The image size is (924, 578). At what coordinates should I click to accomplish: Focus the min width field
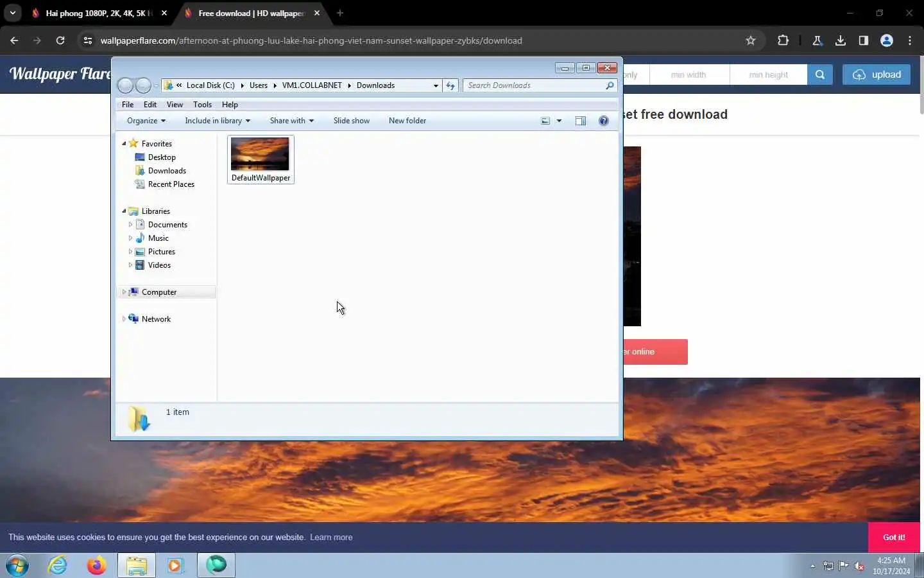(689, 74)
